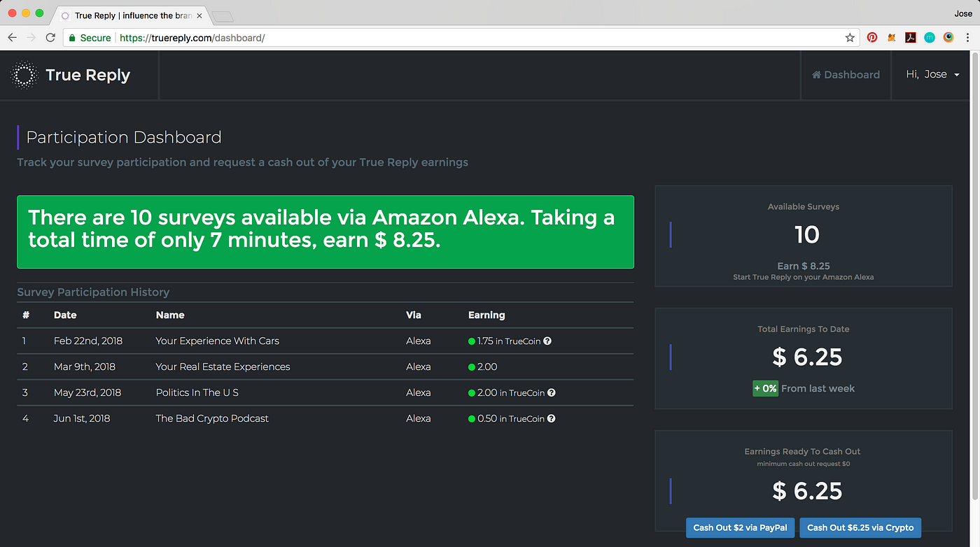This screenshot has height=547, width=980.
Task: Click help icon beside 0.50 in TrueCoin
Action: tap(552, 419)
